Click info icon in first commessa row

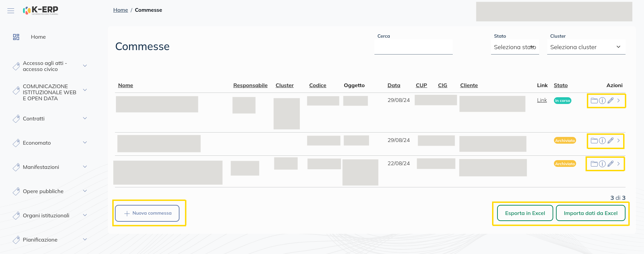pyautogui.click(x=602, y=101)
